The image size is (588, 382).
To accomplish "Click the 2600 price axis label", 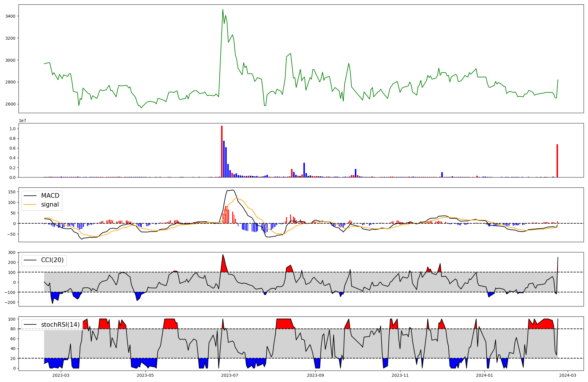I will tap(10, 104).
